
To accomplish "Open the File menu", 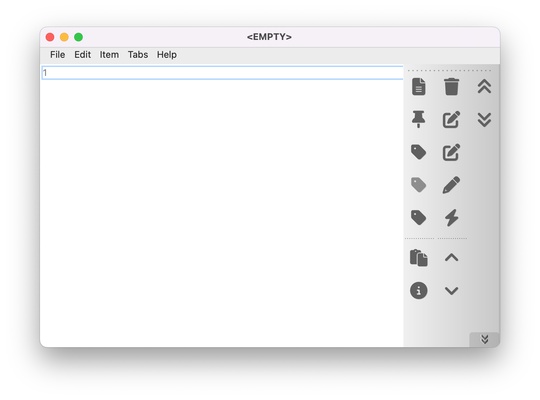I will point(58,55).
